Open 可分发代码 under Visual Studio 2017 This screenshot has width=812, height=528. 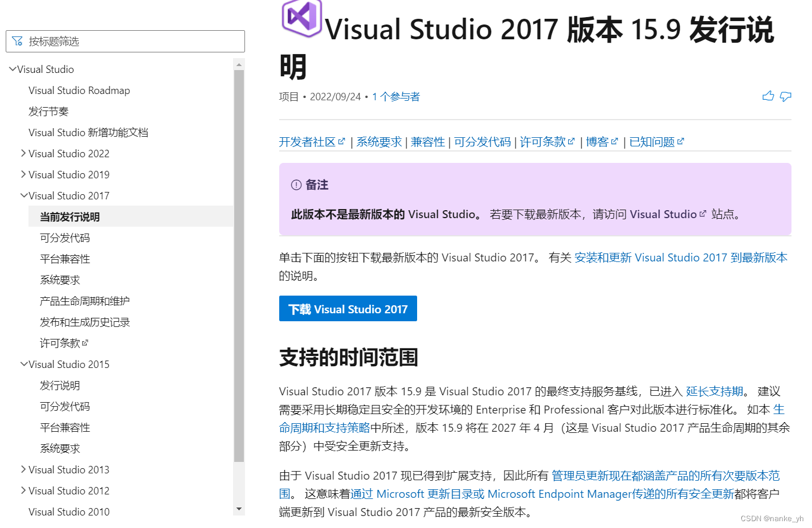[65, 238]
